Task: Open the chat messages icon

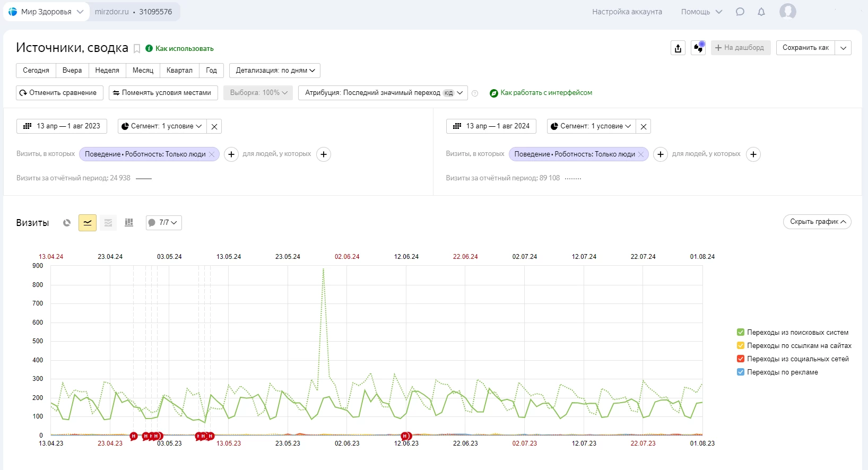Action: pos(740,12)
